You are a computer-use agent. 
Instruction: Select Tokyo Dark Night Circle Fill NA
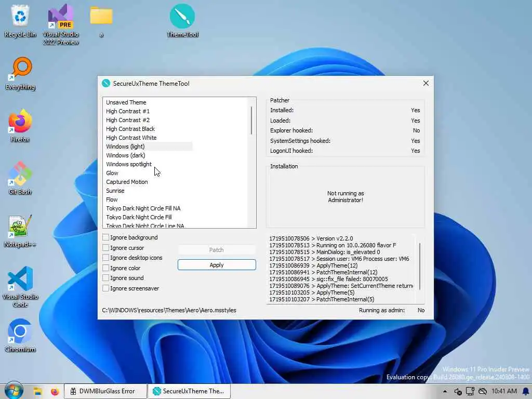point(143,208)
